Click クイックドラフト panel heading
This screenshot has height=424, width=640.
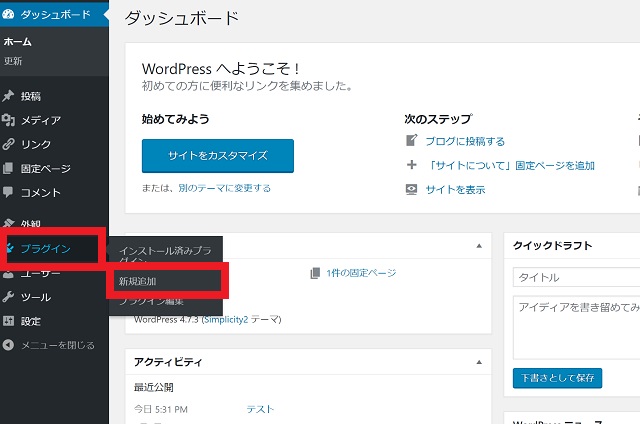(x=552, y=246)
